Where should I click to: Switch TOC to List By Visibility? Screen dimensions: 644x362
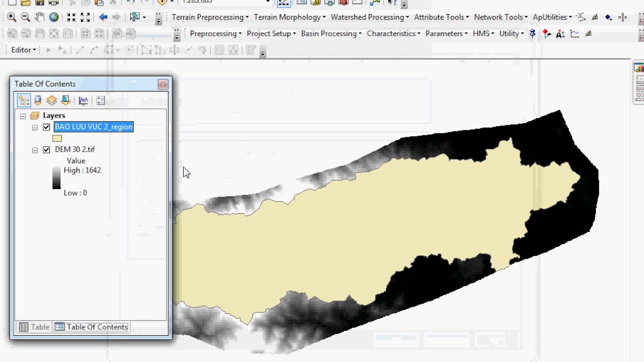52,101
